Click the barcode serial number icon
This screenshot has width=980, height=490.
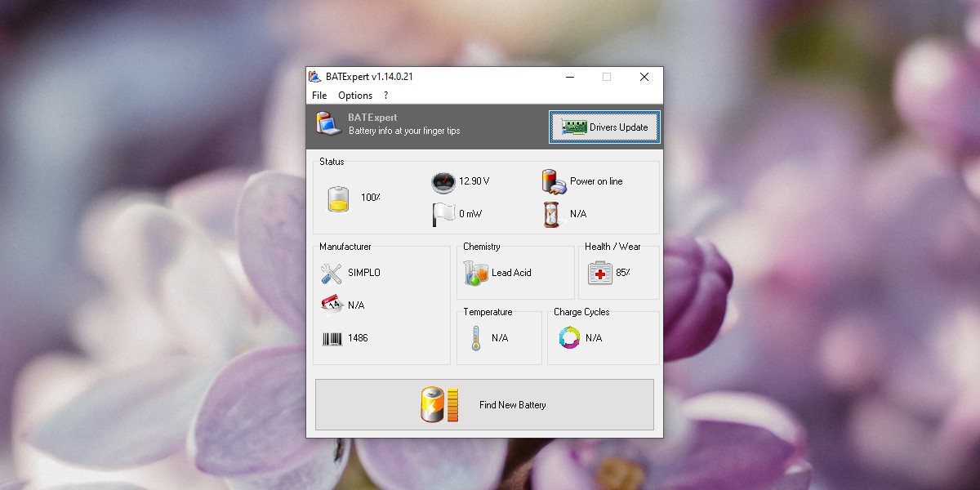pos(332,338)
